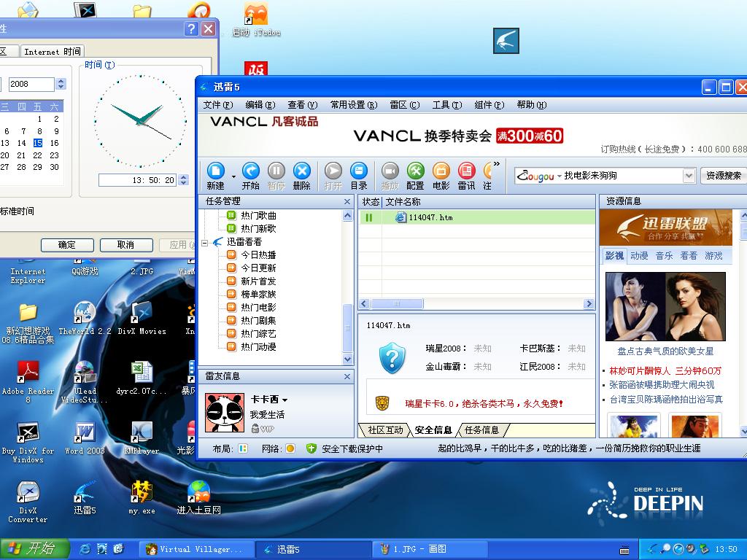This screenshot has width=747, height=560.
Task: Switch to the 任务信息 tab
Action: (481, 430)
